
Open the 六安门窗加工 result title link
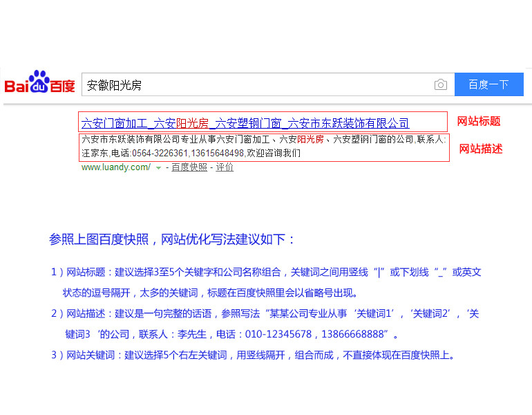245,123
